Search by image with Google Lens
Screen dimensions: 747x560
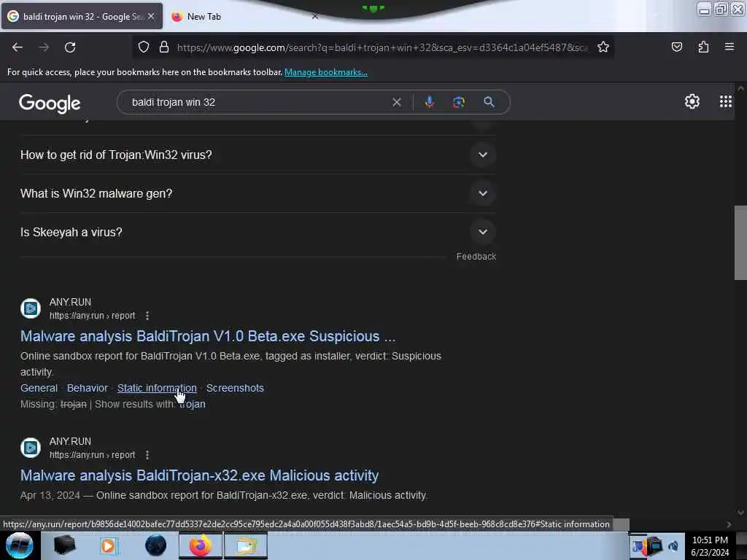coord(458,102)
